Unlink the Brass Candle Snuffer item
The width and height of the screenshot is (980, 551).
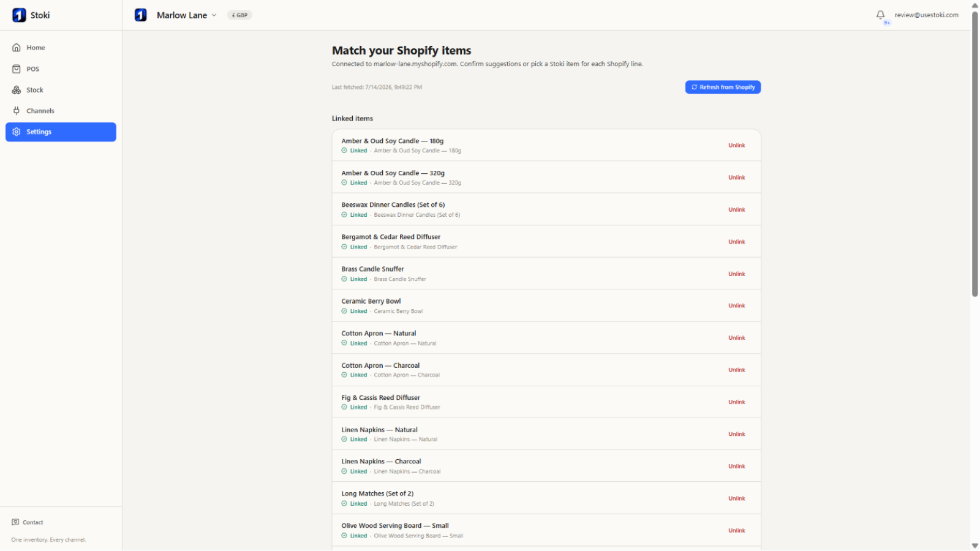point(736,274)
